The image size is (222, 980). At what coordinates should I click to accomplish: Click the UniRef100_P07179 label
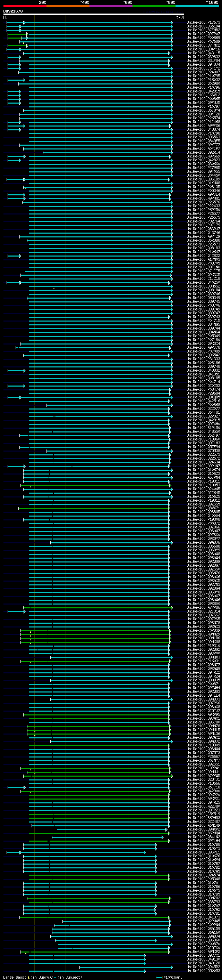tap(203, 225)
